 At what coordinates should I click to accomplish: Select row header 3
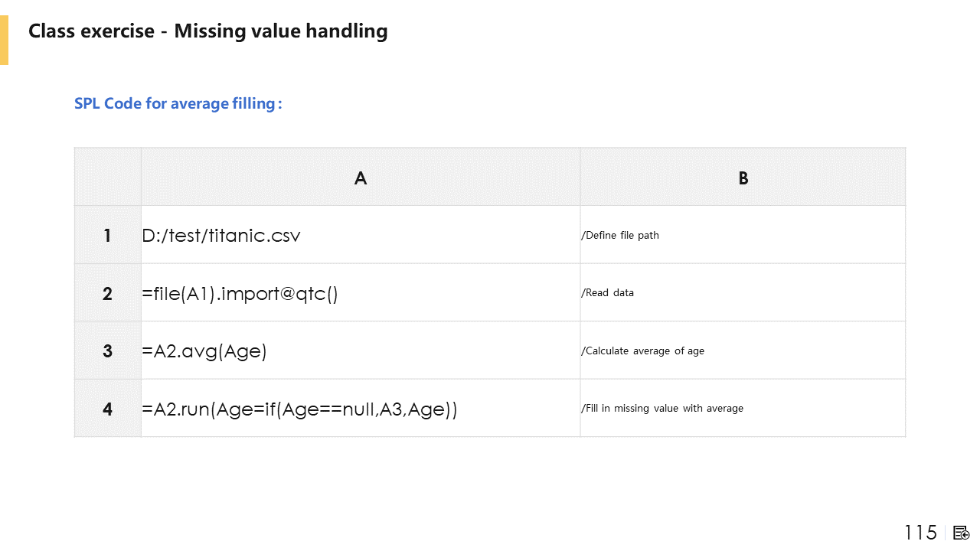coord(108,350)
